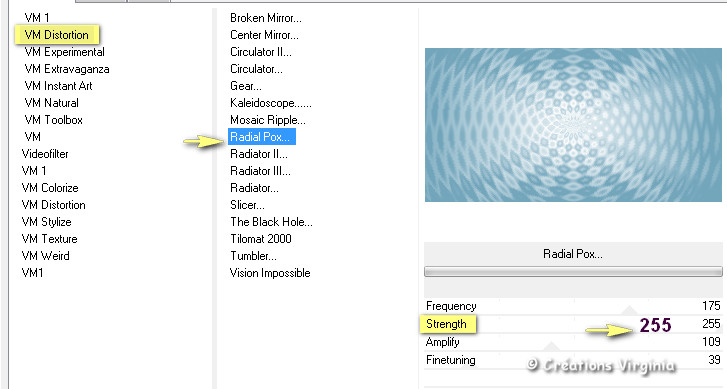The width and height of the screenshot is (727, 389).
Task: Change the Finetuning slider
Action: (x=573, y=360)
